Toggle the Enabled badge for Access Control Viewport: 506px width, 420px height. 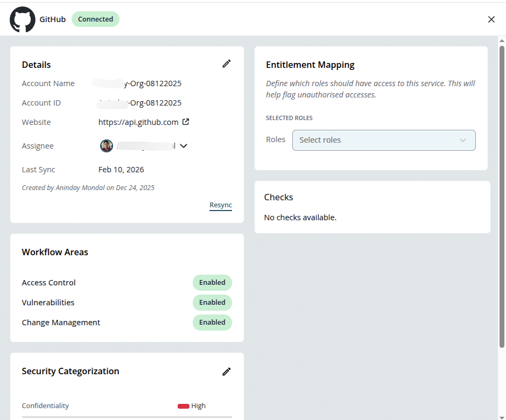pyautogui.click(x=212, y=282)
